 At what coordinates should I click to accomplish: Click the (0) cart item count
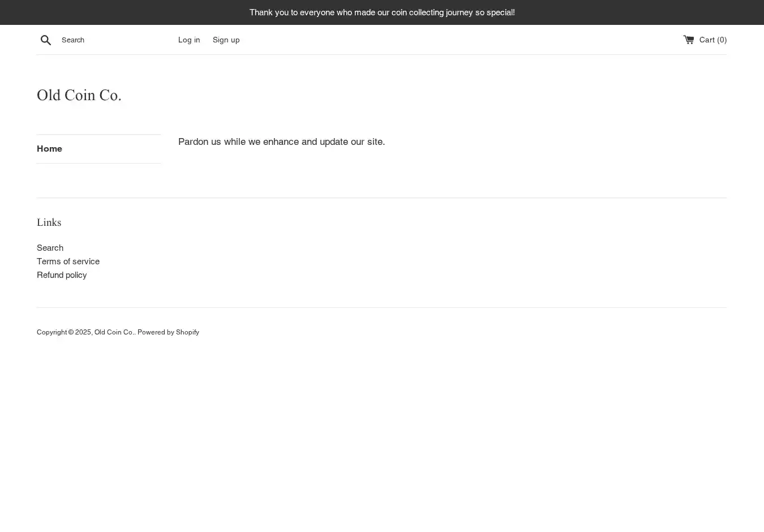tap(722, 40)
